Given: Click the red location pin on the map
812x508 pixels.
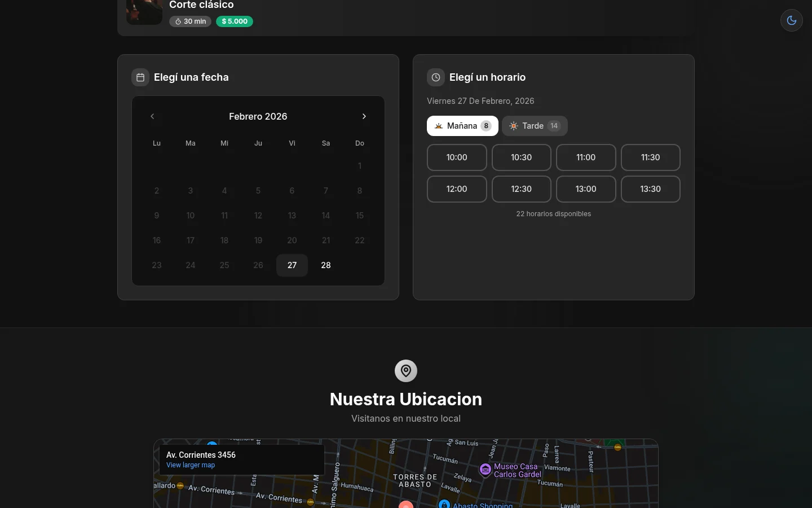Looking at the screenshot, I should [x=406, y=505].
